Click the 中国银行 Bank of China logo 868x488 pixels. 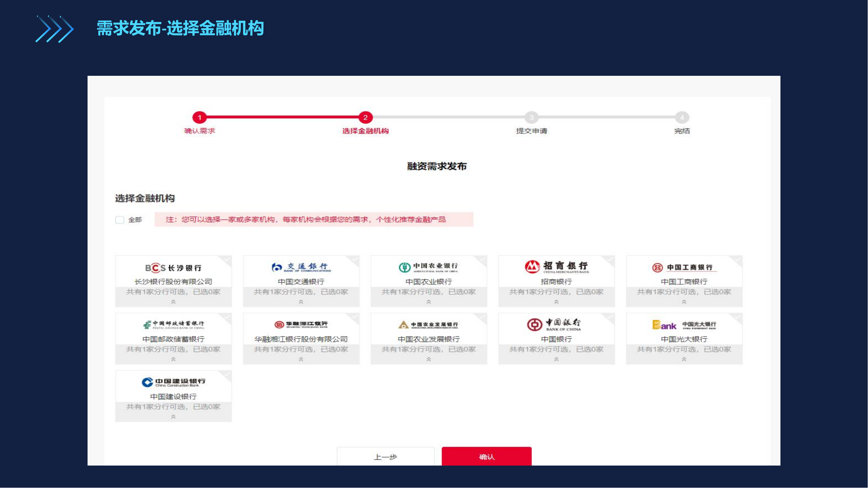pyautogui.click(x=554, y=325)
